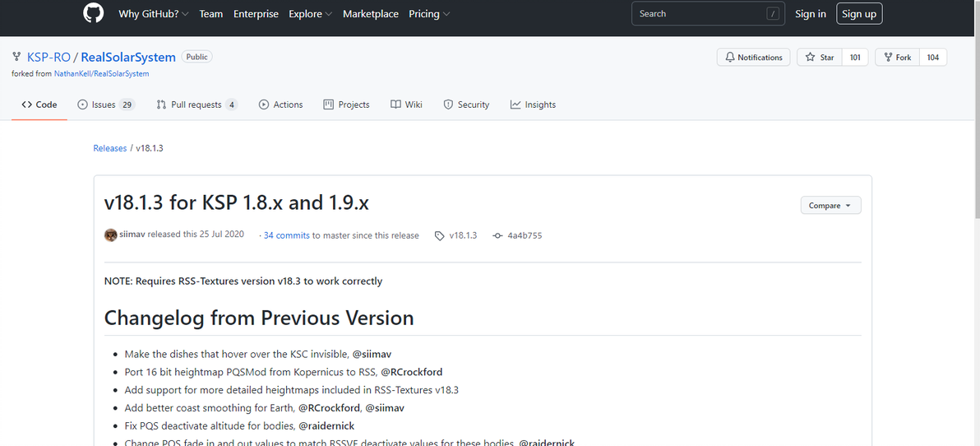Viewport: 980px width, 446px height.
Task: Click the Sign up button
Action: [858, 14]
